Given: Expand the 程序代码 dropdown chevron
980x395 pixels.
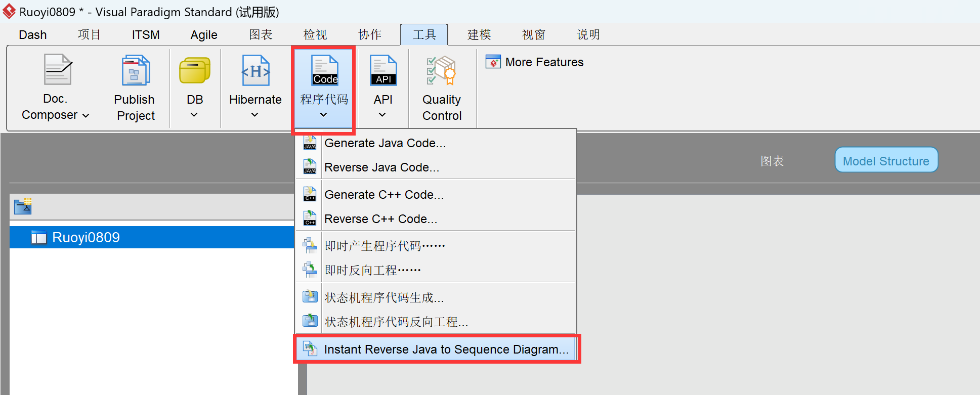Looking at the screenshot, I should pyautogui.click(x=323, y=115).
